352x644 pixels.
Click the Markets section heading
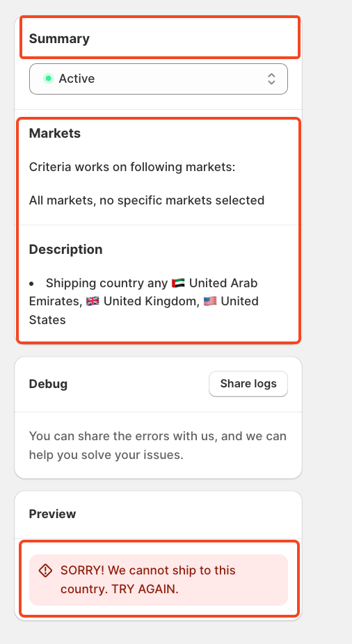tap(55, 134)
